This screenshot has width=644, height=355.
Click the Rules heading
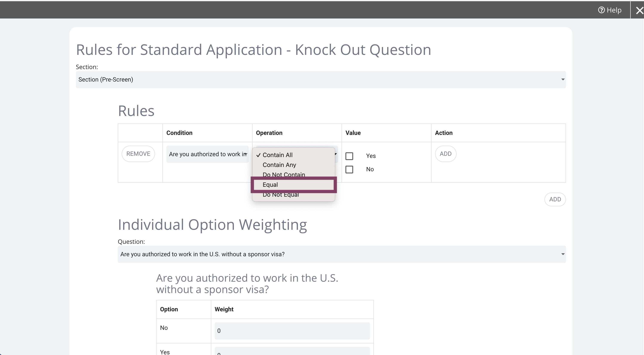136,111
